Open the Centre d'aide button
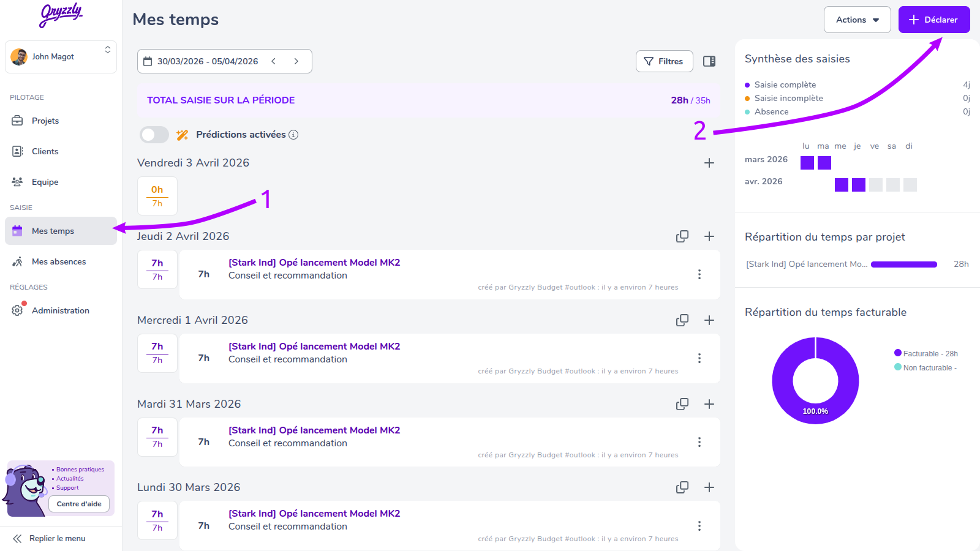 point(79,504)
